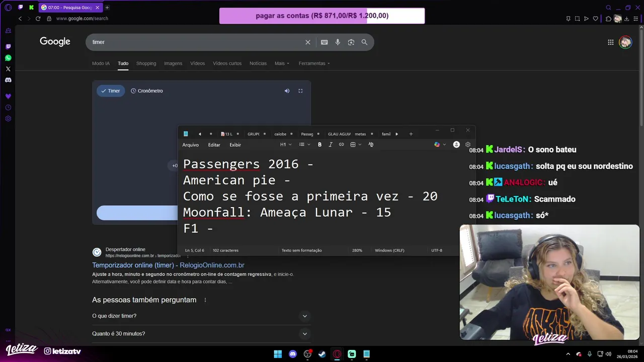Clear formatting in Notepad toolbar
The width and height of the screenshot is (644, 362).
click(371, 145)
